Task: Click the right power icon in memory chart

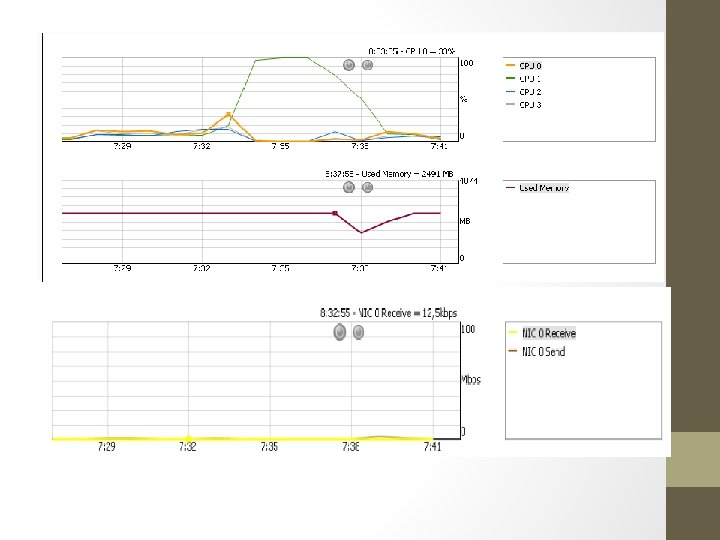Action: click(367, 187)
